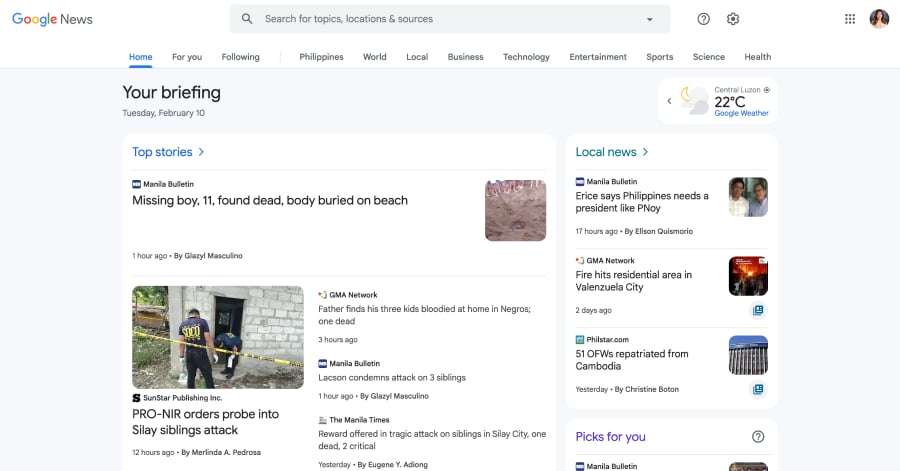Viewport: 900px width, 471px height.
Task: Click Manila Bulletin icon above Erice story
Action: point(580,181)
